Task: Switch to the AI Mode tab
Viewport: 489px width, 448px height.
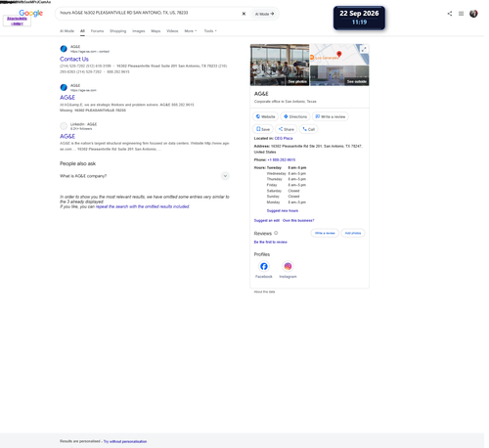Action: pos(67,31)
